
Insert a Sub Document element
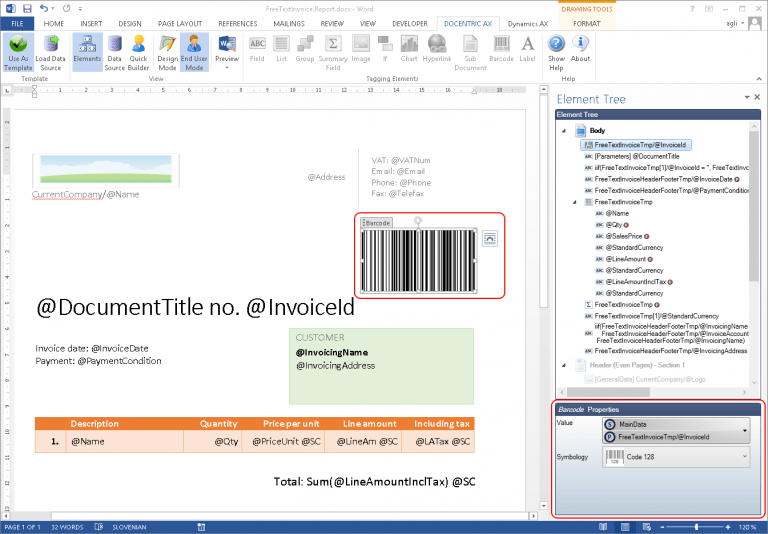click(x=470, y=53)
